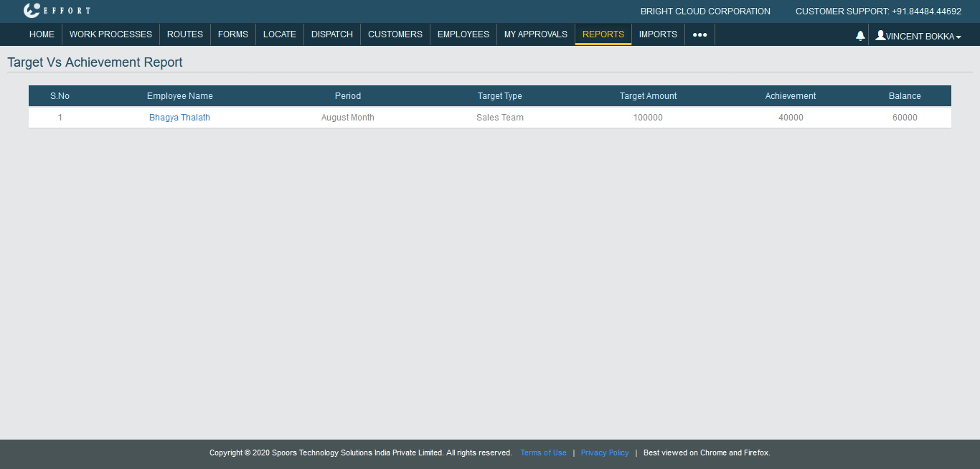Navigate to LOCATE in navbar
The height and width of the screenshot is (469, 980).
(x=280, y=34)
